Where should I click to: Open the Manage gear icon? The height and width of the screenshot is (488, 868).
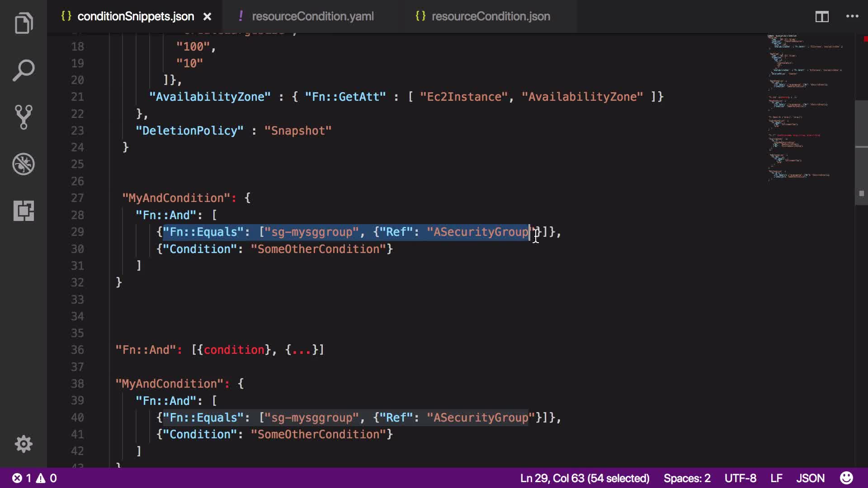24,444
